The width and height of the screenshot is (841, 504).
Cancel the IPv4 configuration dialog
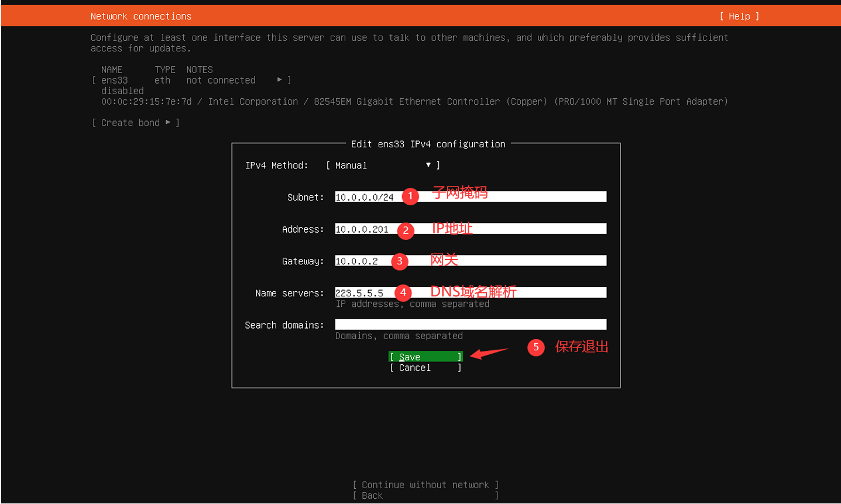coord(425,368)
